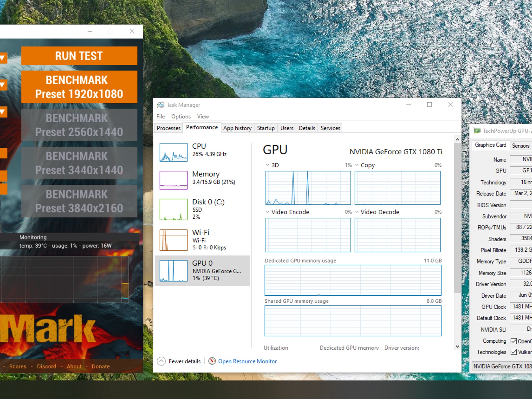
Task: Click the Shared GPU memory usage graph
Action: 353,321
